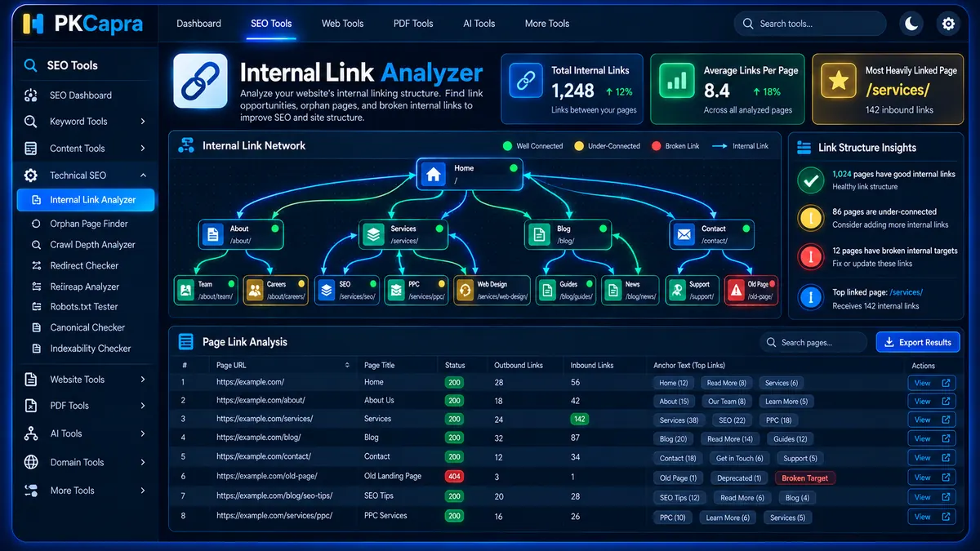Click Well Connected green legend dot
The height and width of the screenshot is (551, 980).
507,146
